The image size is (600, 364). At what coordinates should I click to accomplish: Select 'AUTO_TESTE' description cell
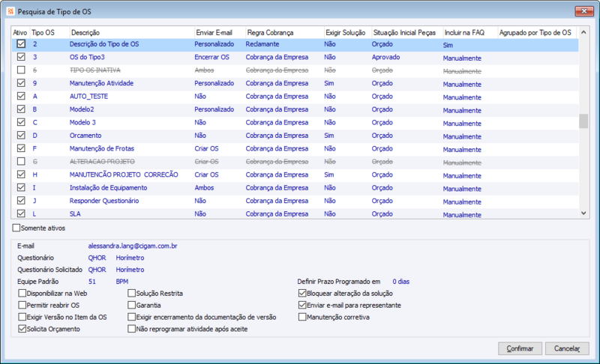click(x=88, y=97)
